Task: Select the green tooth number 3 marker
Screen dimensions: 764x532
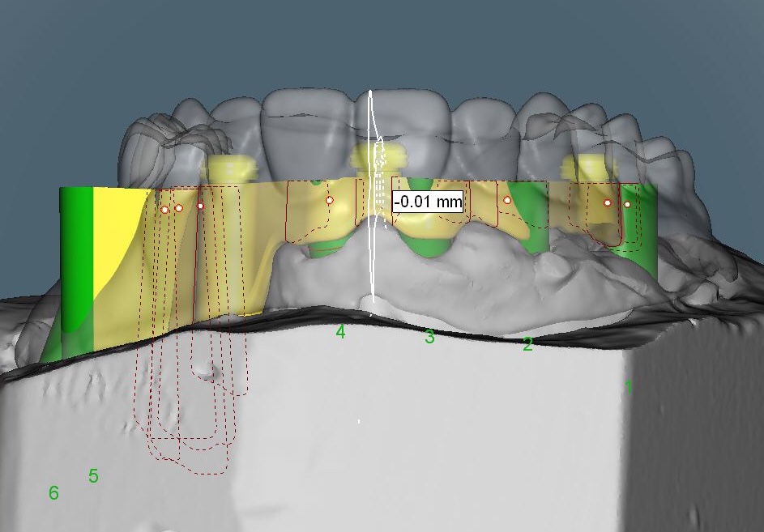Action: 429,336
